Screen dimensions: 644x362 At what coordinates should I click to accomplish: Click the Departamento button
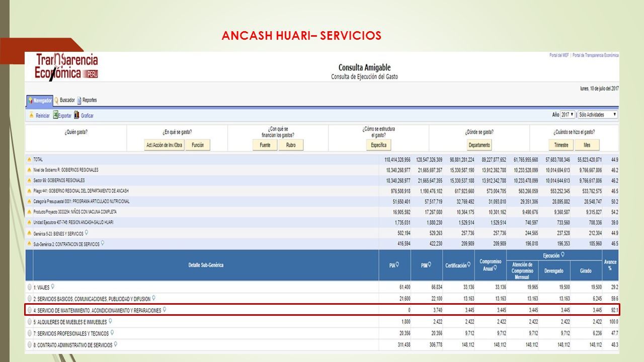point(479,145)
